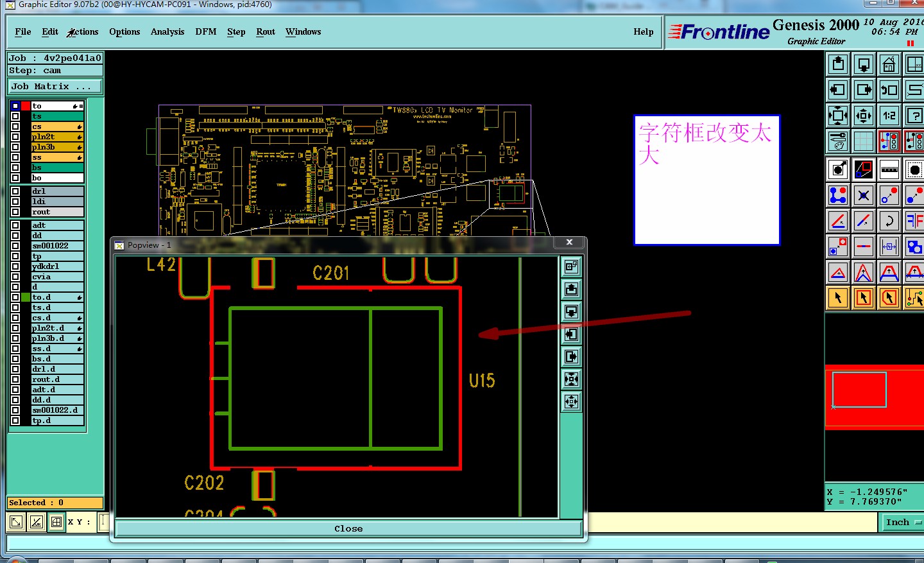The height and width of the screenshot is (563, 924).
Task: Check the box for layer ss
Action: click(15, 157)
